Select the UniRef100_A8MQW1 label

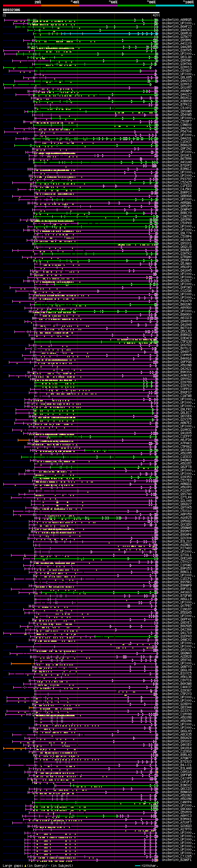point(177,203)
